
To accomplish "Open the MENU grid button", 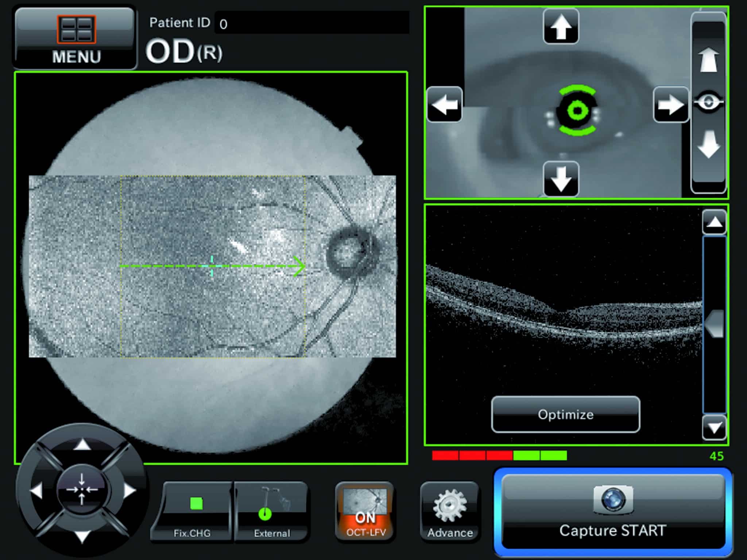I will click(76, 38).
